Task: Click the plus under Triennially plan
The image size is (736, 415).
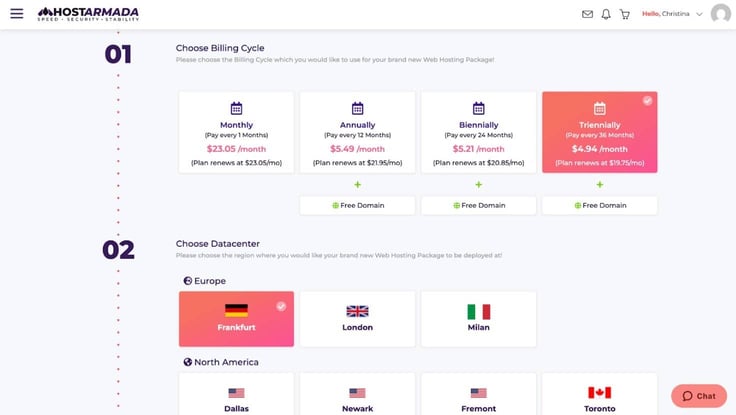Action: tap(600, 184)
